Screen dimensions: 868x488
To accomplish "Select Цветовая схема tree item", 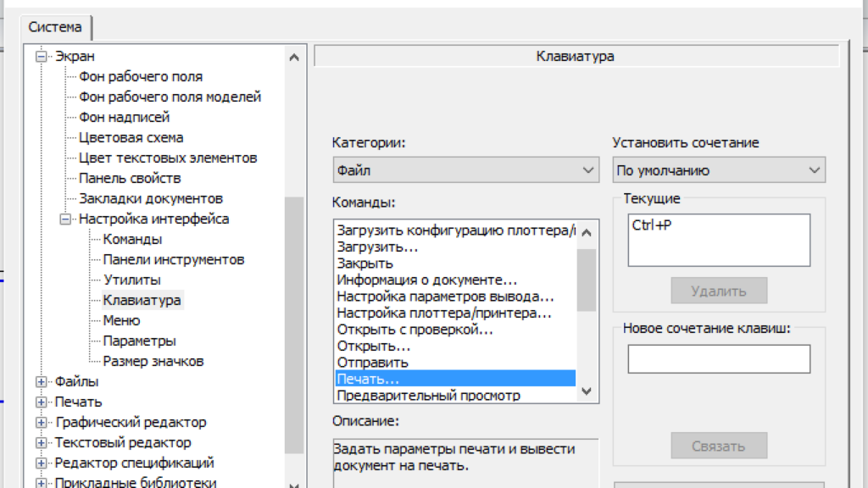I will tap(131, 137).
